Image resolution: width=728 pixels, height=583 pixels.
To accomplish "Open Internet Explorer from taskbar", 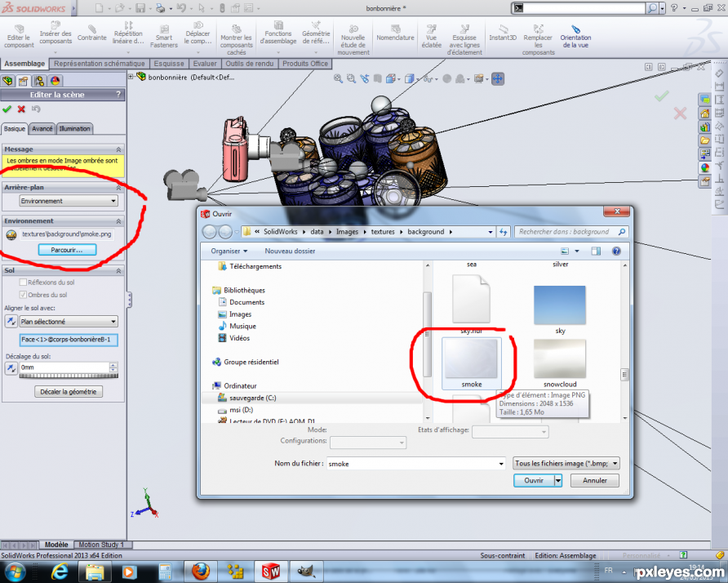I will (60, 571).
